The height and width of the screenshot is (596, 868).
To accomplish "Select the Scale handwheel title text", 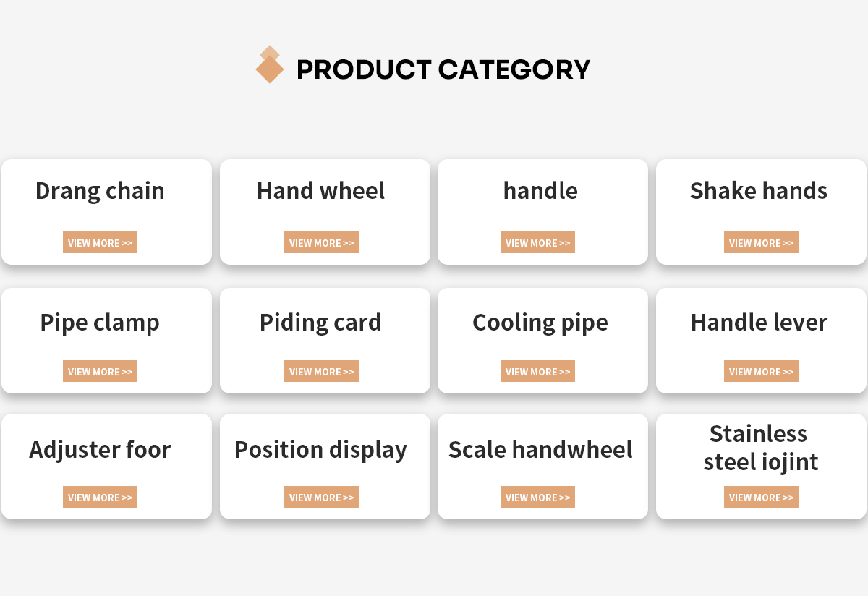I will pyautogui.click(x=540, y=450).
